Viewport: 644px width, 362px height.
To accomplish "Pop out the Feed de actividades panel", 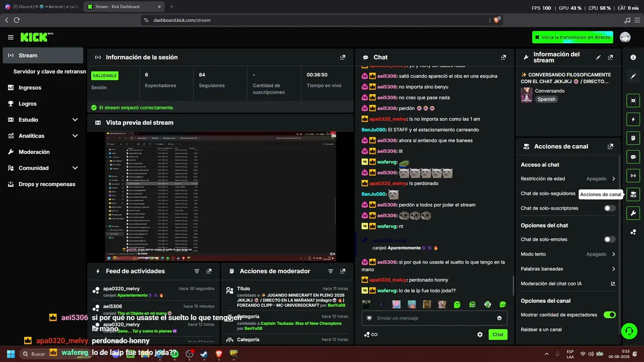I will tap(209, 271).
